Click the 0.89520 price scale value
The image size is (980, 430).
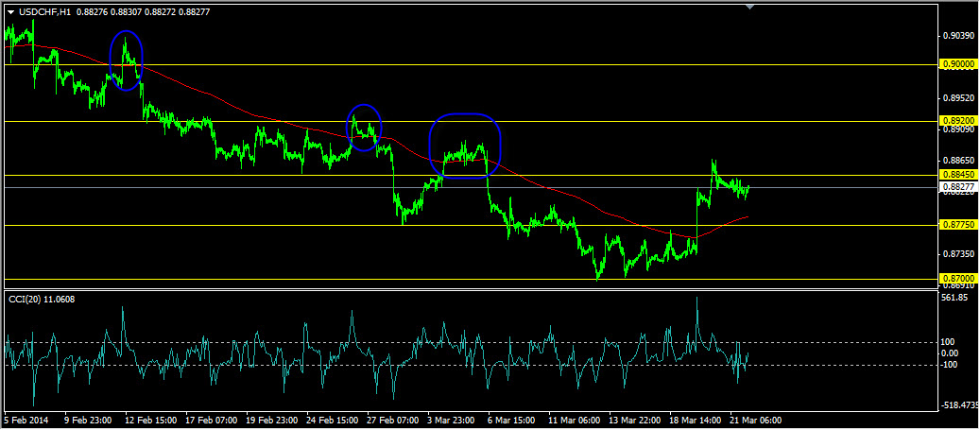pos(957,98)
